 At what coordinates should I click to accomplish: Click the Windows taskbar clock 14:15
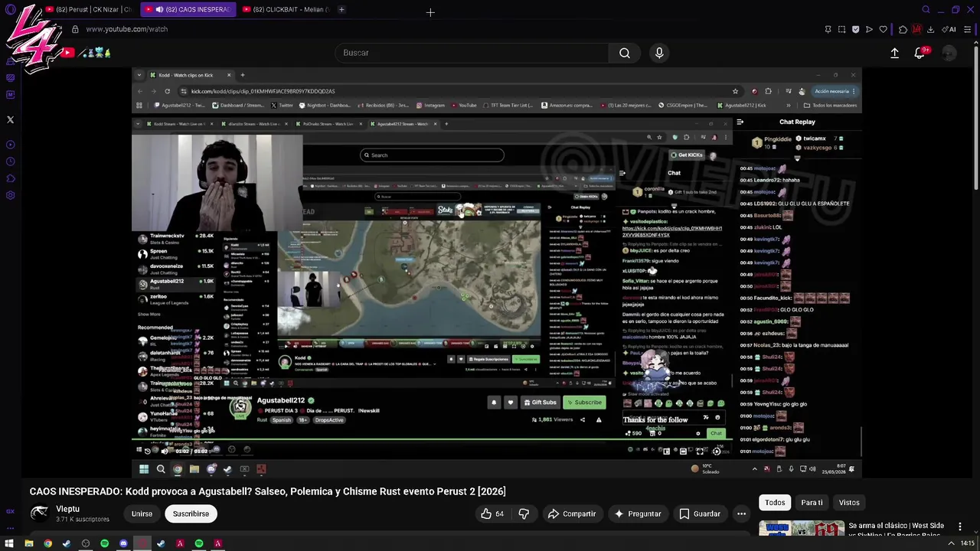tap(968, 543)
